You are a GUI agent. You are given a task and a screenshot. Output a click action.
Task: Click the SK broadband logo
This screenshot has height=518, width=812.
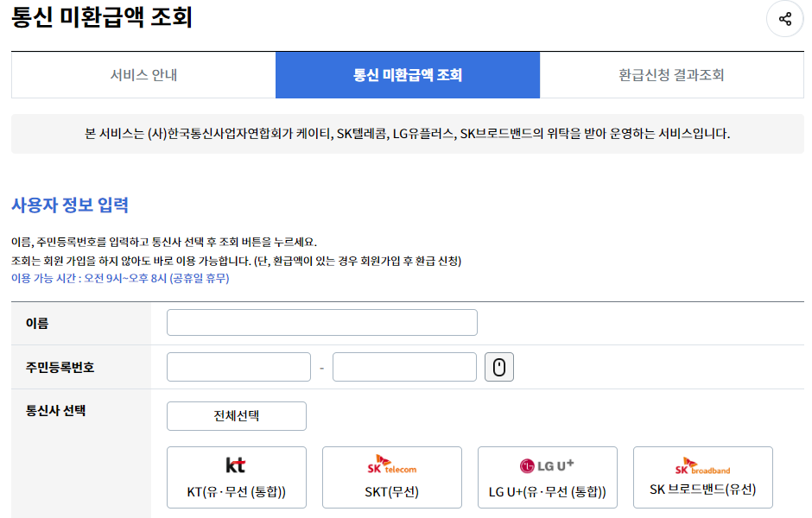coord(702,466)
